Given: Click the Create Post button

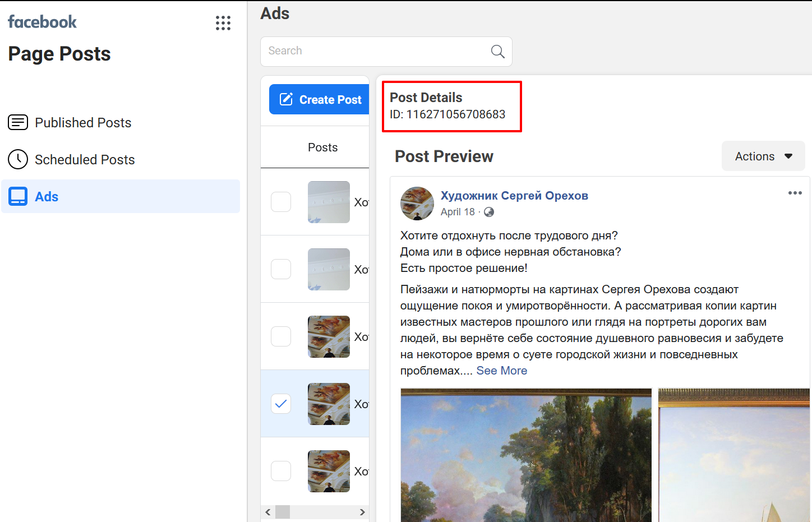Looking at the screenshot, I should tap(319, 99).
